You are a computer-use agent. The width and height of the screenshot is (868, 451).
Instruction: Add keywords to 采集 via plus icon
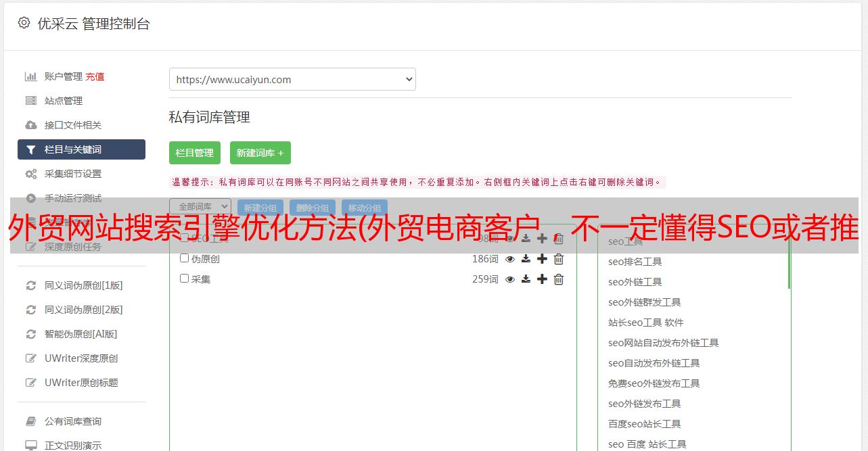(542, 279)
